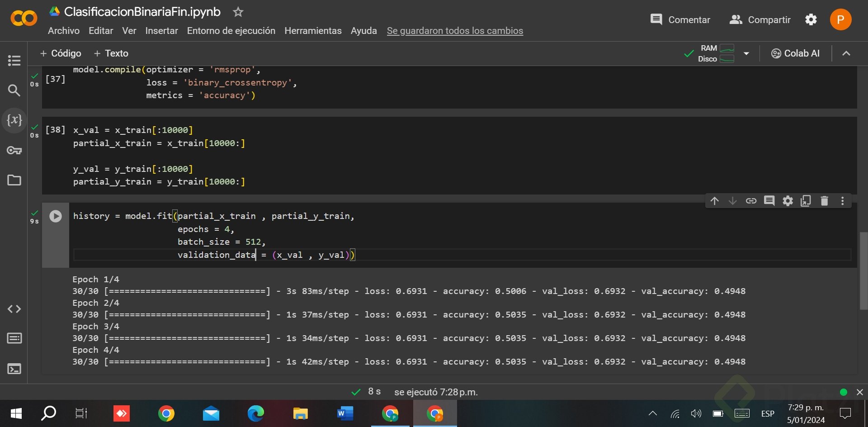
Task: Open the search panel in left sidebar
Action: point(14,90)
